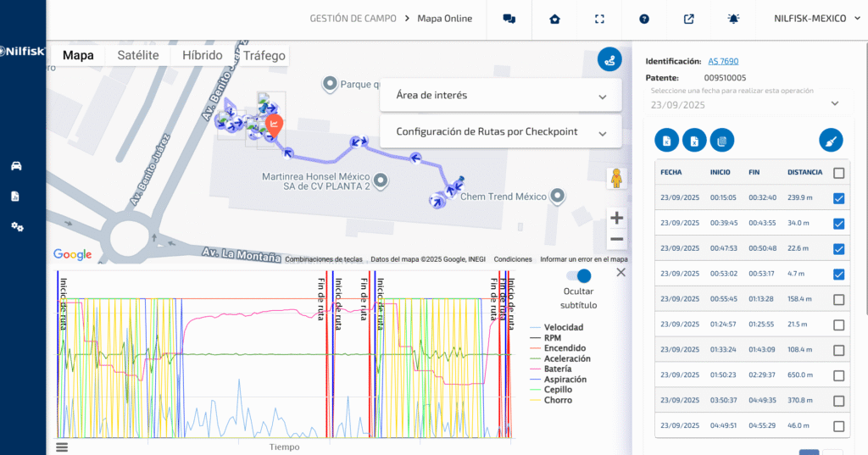868x455 pixels.
Task: Switch map to Híbrido view
Action: (202, 55)
